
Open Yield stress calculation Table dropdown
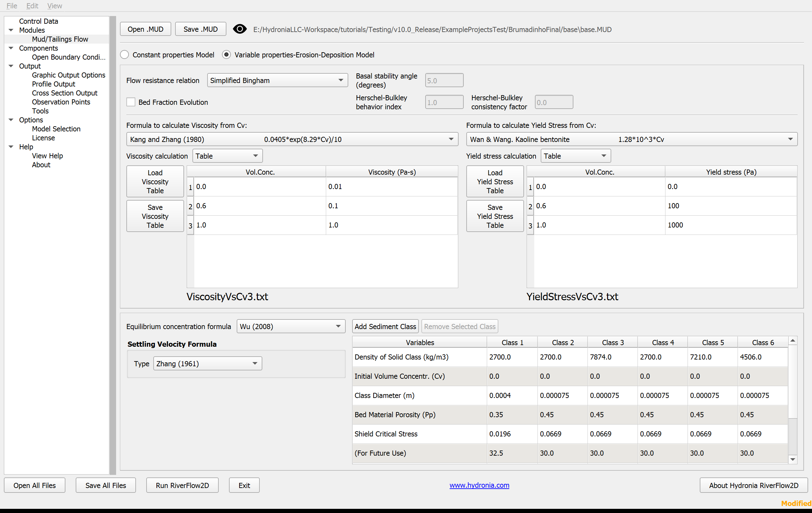tap(576, 156)
